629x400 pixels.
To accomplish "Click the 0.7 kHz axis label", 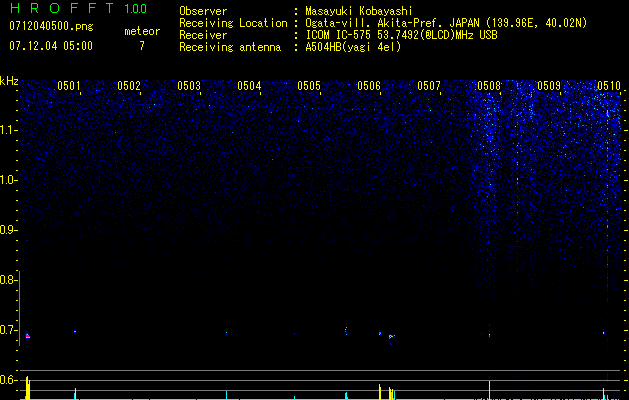I will click(8, 330).
